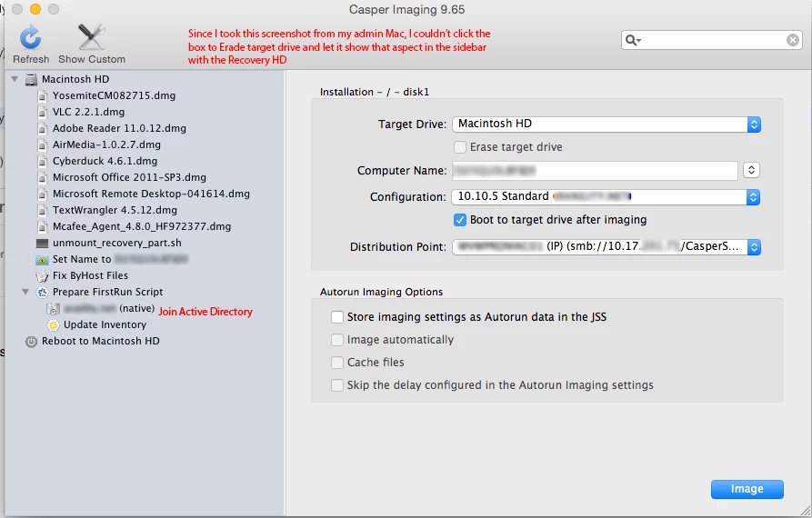Toggle the Cache files checkbox
Image resolution: width=812 pixels, height=518 pixels.
(337, 363)
